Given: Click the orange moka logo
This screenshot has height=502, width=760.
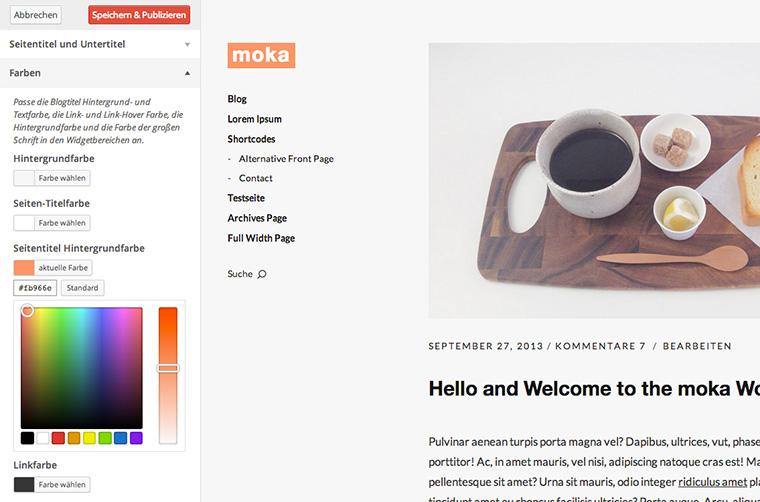Looking at the screenshot, I should [261, 55].
